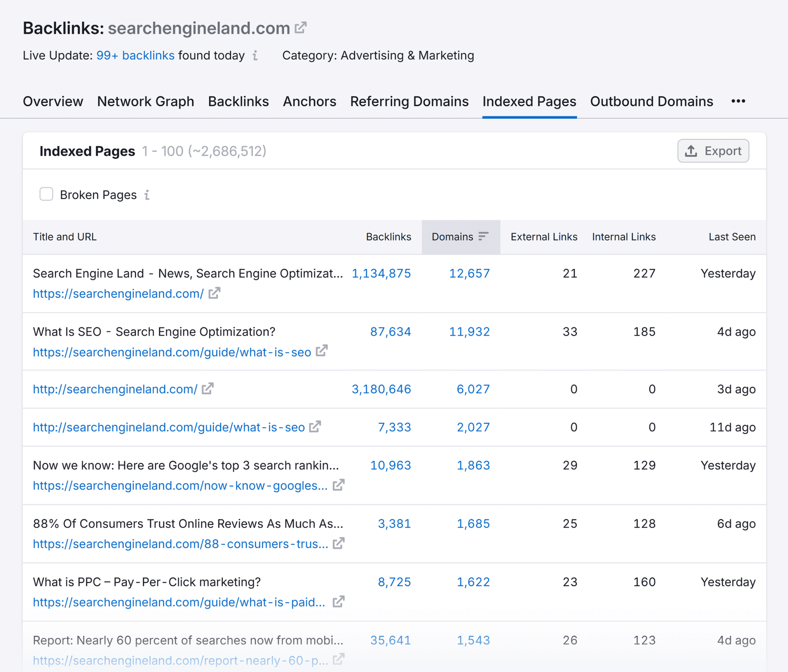Go to the Backlinks tab
The width and height of the screenshot is (788, 672).
click(239, 102)
